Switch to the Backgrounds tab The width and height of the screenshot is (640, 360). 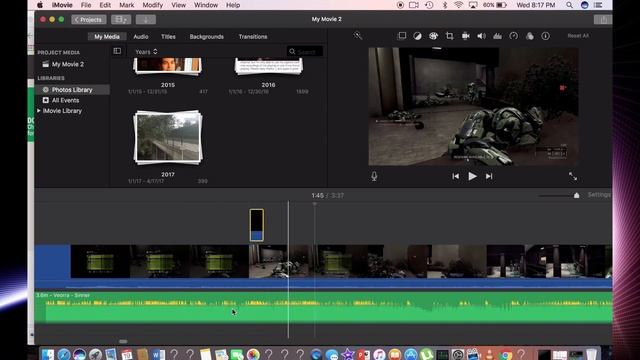[x=207, y=37]
